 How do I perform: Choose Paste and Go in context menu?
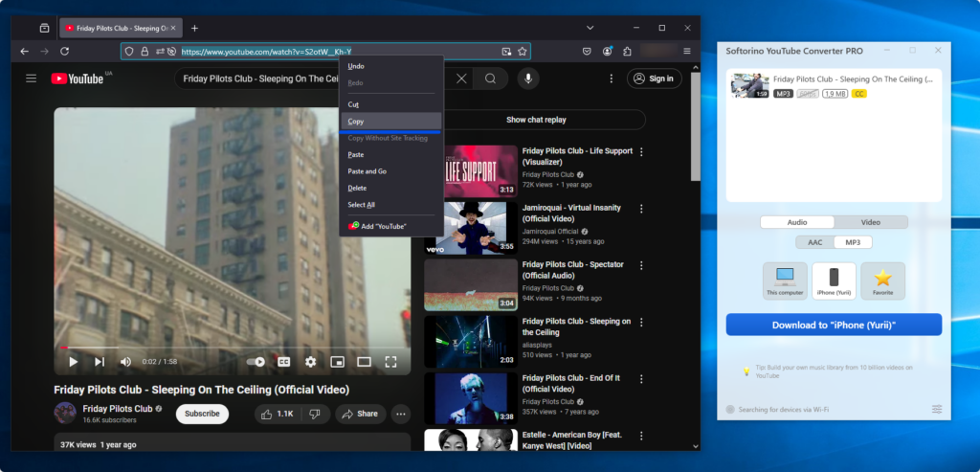[391, 171]
